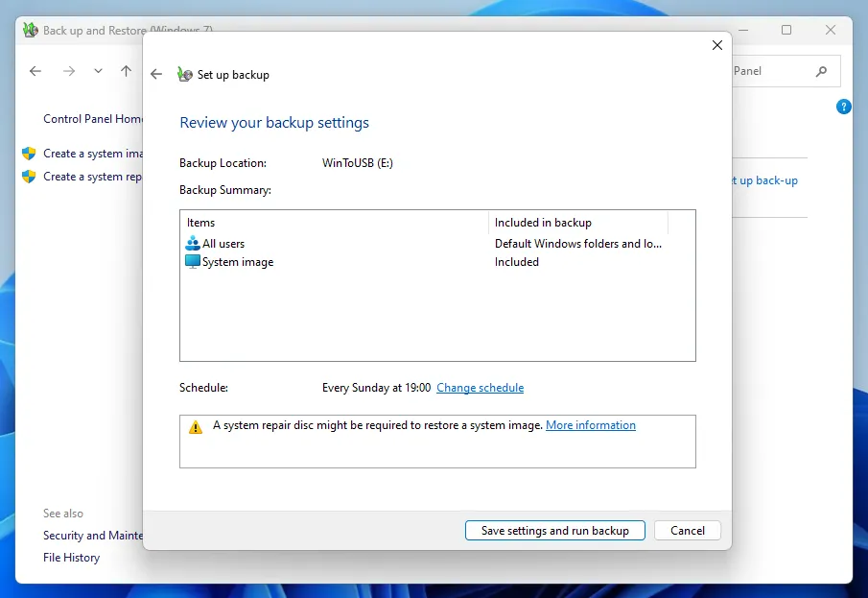Close the Set up backup dialog
Image resolution: width=868 pixels, height=598 pixels.
(716, 45)
